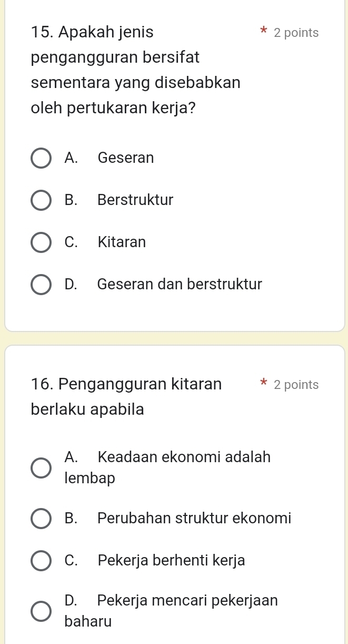Click the red asterisk beside question 15

[x=263, y=32]
